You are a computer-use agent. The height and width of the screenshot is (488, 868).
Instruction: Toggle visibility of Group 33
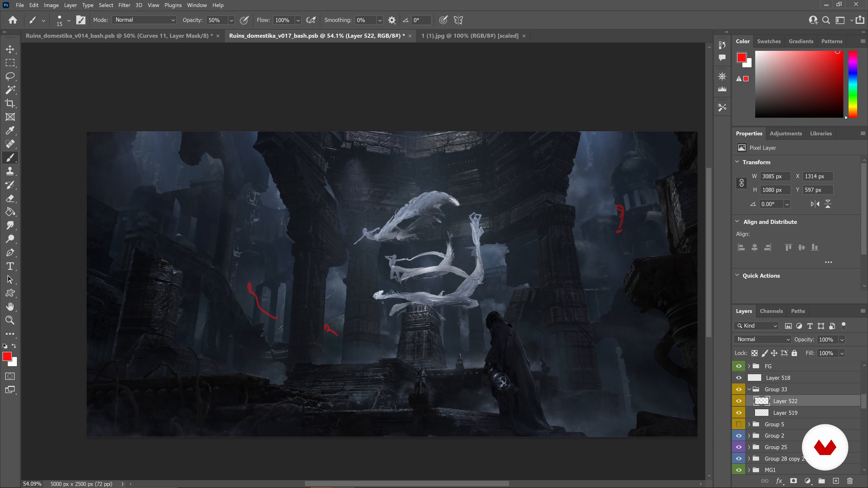coord(739,389)
